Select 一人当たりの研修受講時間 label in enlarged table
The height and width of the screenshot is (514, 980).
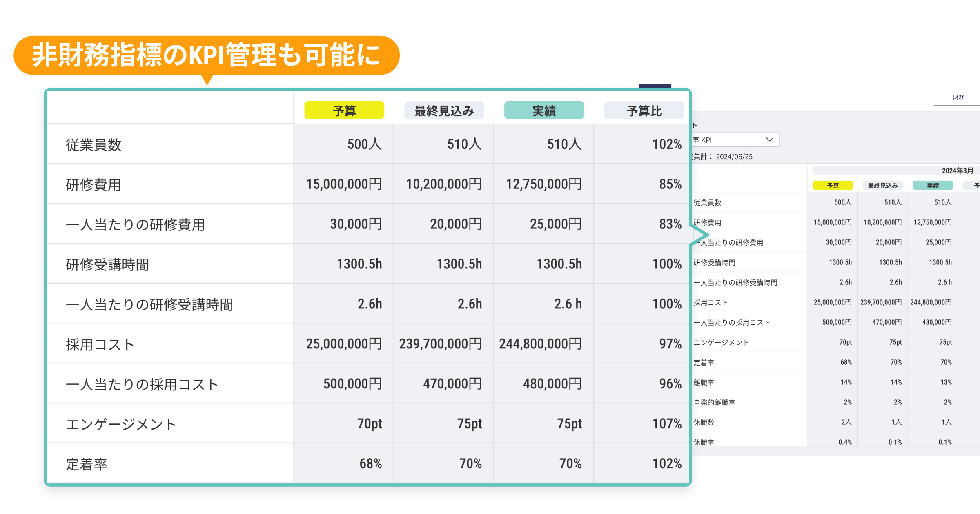[149, 305]
